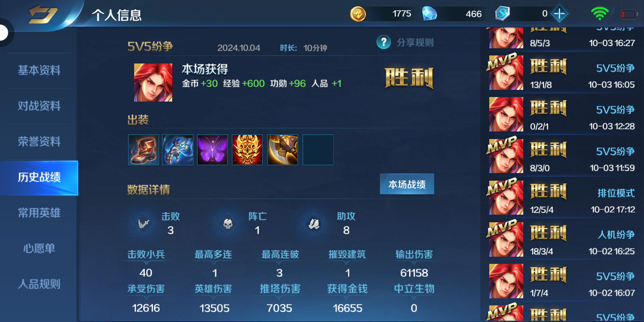644x322 pixels.
Task: Open the 排位模式 12/5/4 match entry
Action: coord(562,198)
